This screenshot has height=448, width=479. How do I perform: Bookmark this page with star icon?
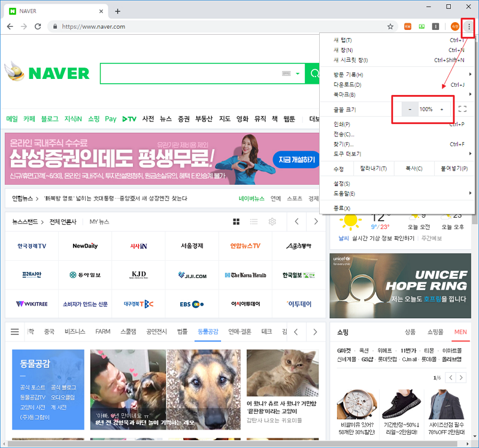[390, 26]
